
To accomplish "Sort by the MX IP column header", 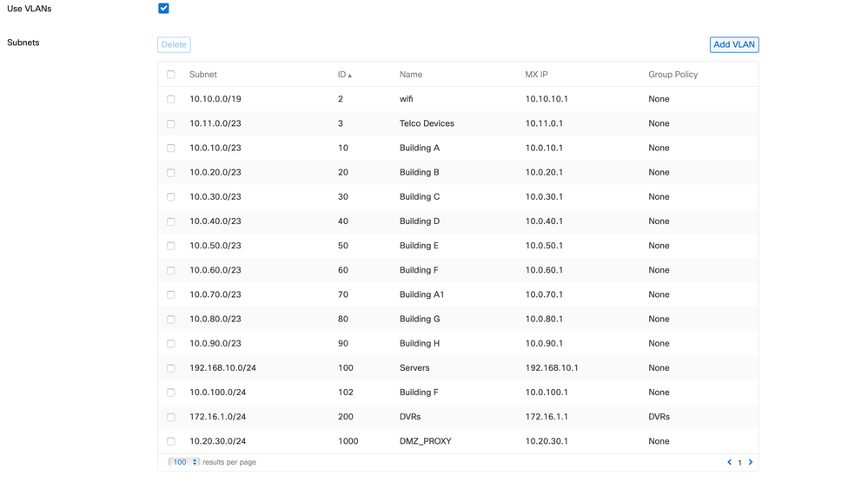I will (x=536, y=75).
